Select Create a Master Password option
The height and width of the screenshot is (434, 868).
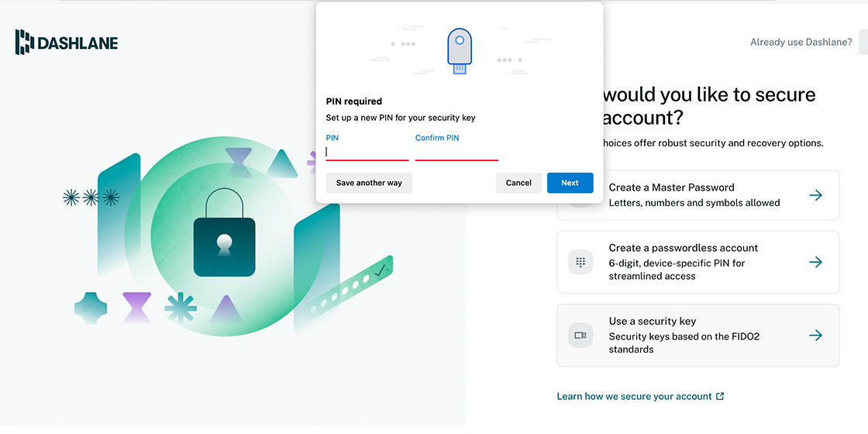[698, 195]
